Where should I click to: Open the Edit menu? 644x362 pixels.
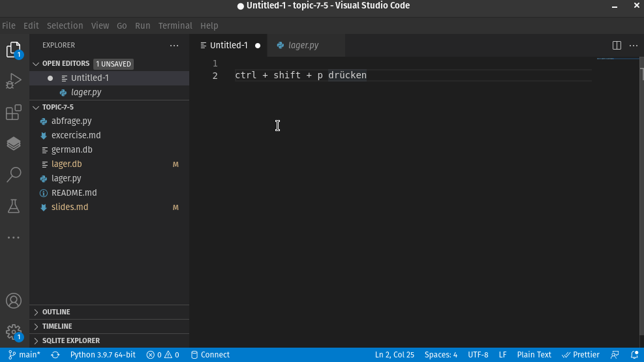coord(31,25)
